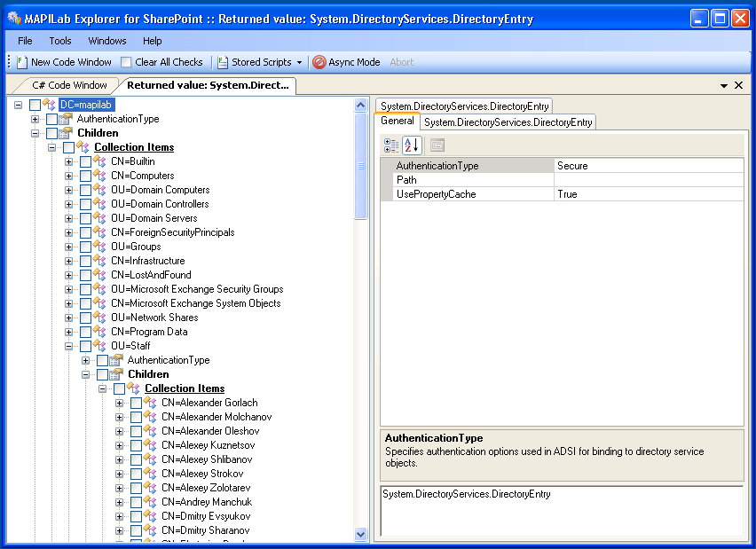Click the icon beside CN=Computers

pos(99,176)
